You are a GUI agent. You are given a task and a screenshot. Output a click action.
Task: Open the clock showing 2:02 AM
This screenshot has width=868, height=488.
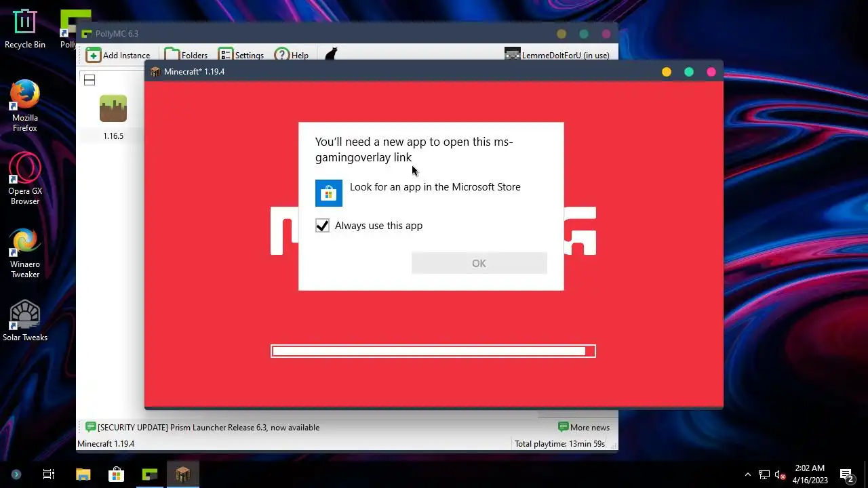click(810, 474)
